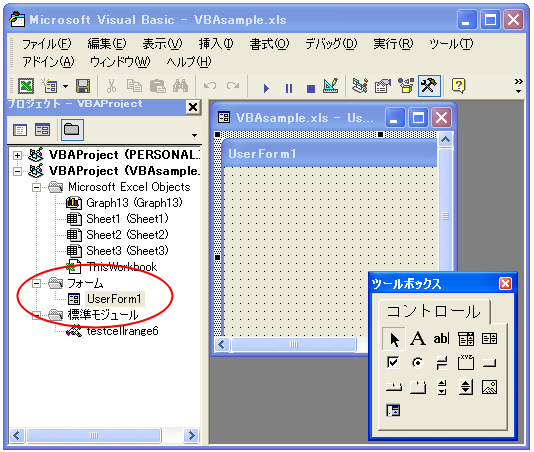Expand VBAProject (PERSONAL) node

[x=17, y=155]
